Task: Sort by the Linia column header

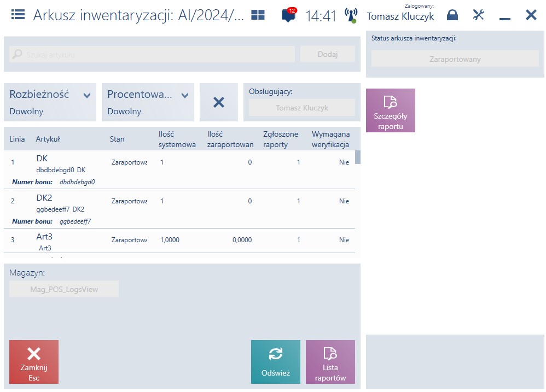Action: (x=17, y=139)
